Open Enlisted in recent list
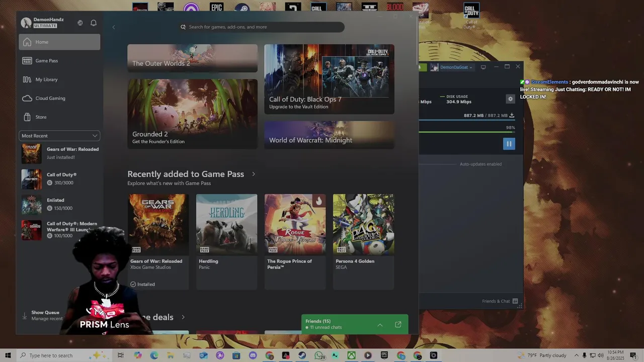Image resolution: width=644 pixels, height=362 pixels. pyautogui.click(x=60, y=205)
